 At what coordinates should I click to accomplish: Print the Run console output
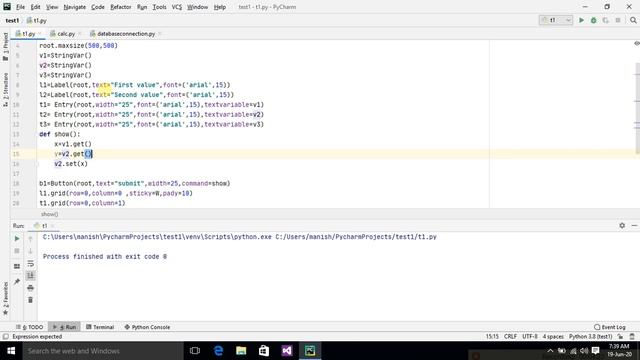click(x=30, y=288)
